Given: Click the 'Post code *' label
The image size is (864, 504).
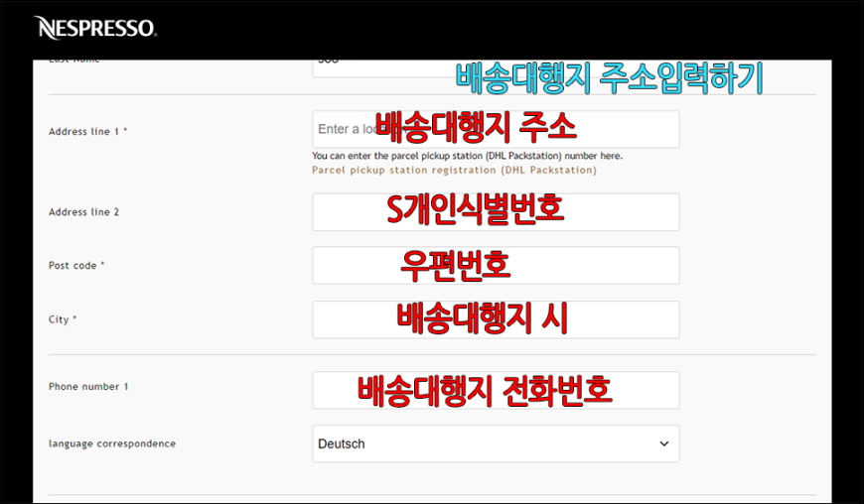Looking at the screenshot, I should (x=76, y=265).
